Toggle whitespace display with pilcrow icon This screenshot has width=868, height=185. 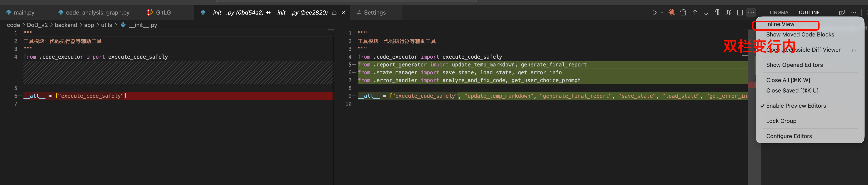[717, 12]
